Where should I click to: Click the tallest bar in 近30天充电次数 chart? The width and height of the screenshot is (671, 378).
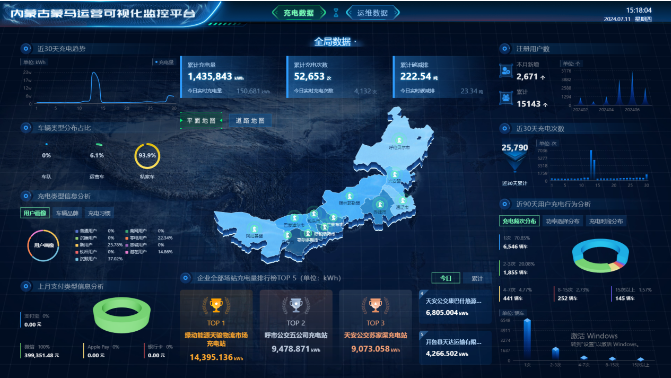tap(591, 165)
